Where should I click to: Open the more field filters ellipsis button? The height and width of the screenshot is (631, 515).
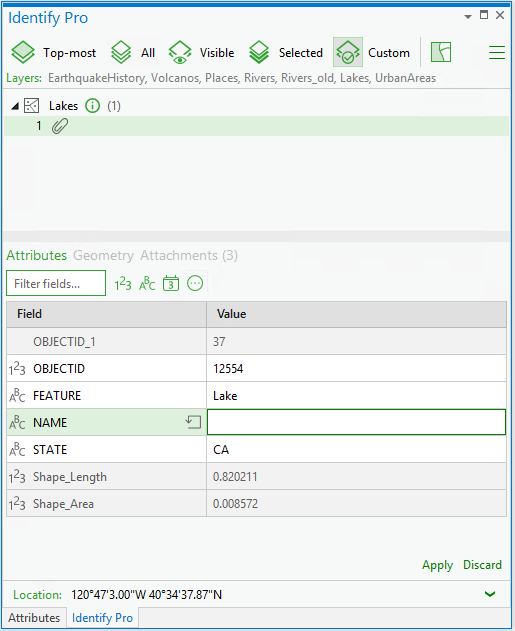195,283
